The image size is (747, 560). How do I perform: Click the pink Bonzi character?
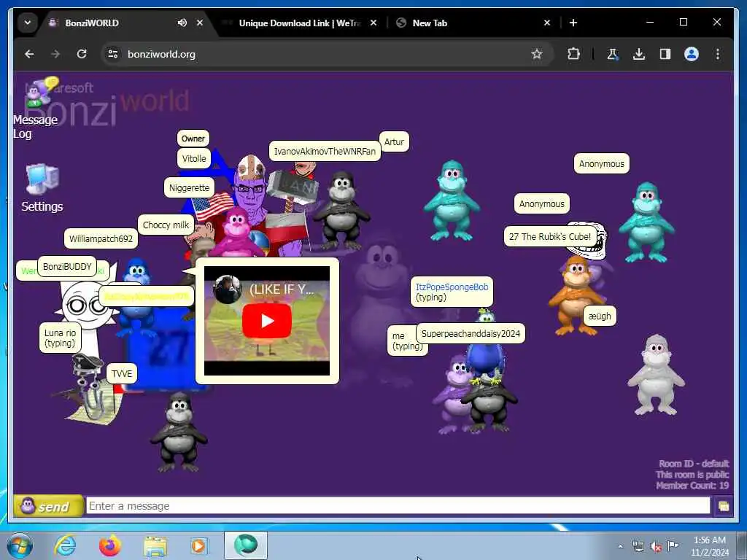pos(237,232)
